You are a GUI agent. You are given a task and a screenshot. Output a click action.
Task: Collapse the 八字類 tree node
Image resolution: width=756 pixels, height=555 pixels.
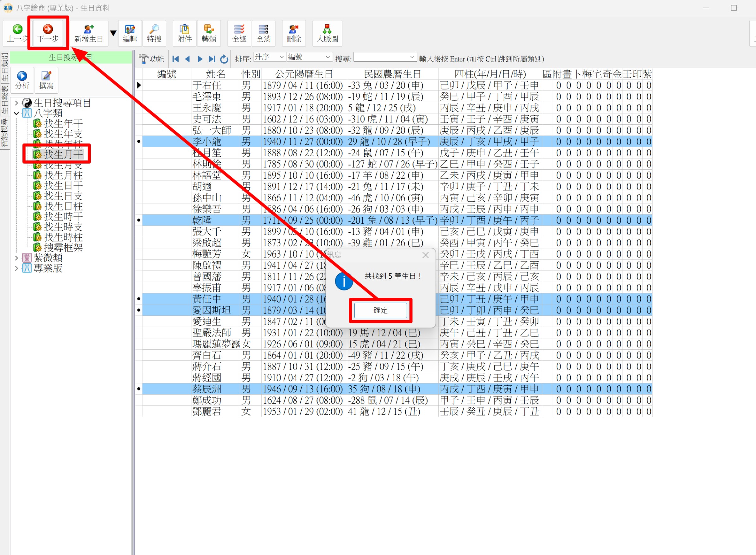[x=16, y=113]
